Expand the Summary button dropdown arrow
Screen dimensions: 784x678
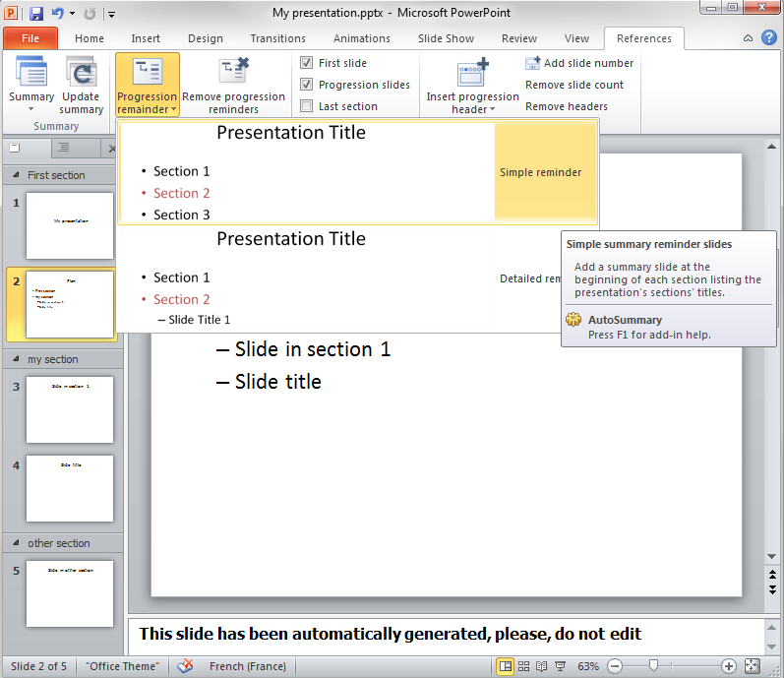coord(31,109)
